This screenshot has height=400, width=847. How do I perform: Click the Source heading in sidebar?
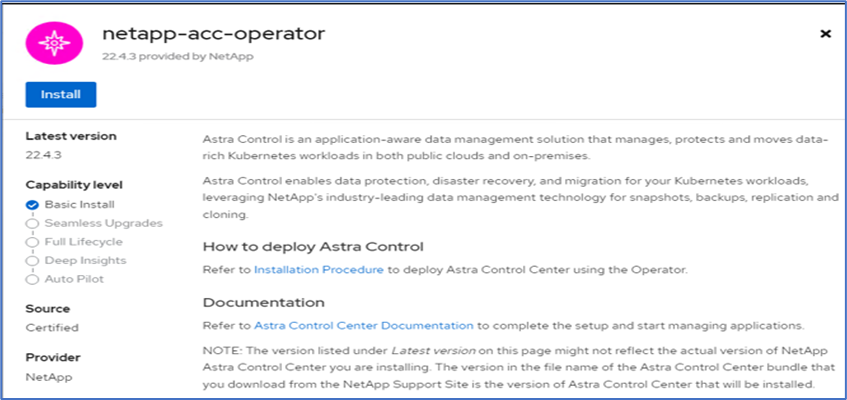point(47,309)
